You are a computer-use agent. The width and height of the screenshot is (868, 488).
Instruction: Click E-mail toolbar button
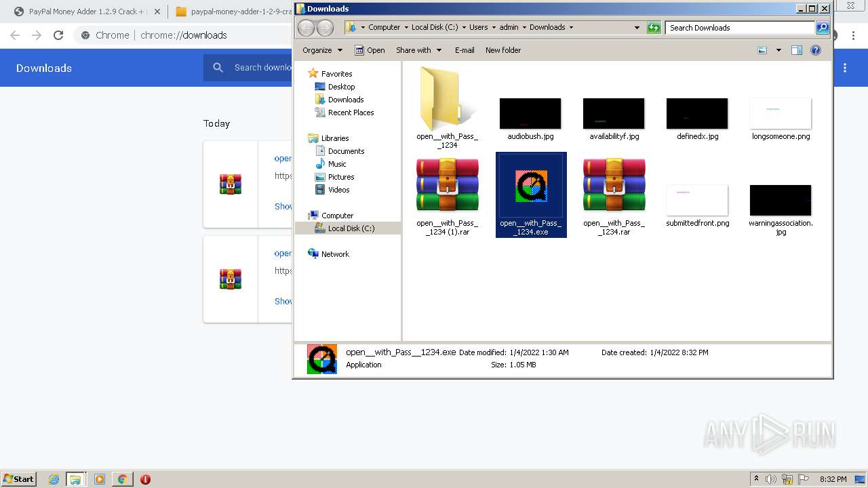click(x=465, y=50)
